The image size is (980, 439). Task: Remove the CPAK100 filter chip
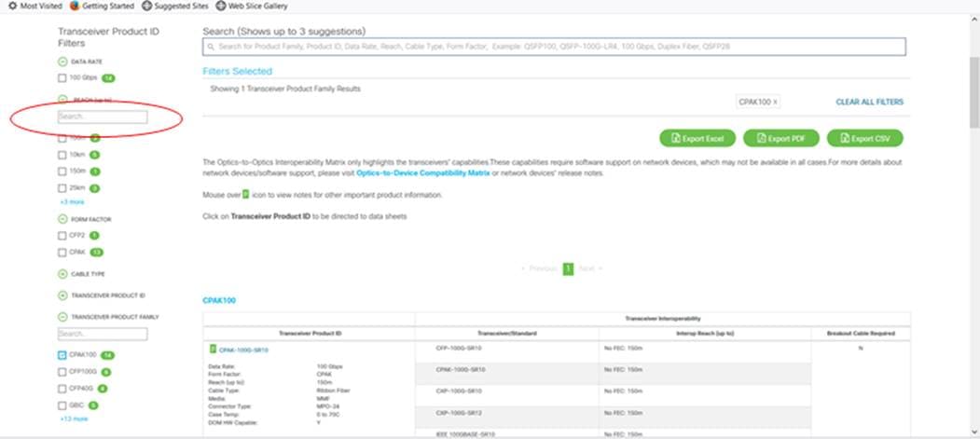click(775, 102)
